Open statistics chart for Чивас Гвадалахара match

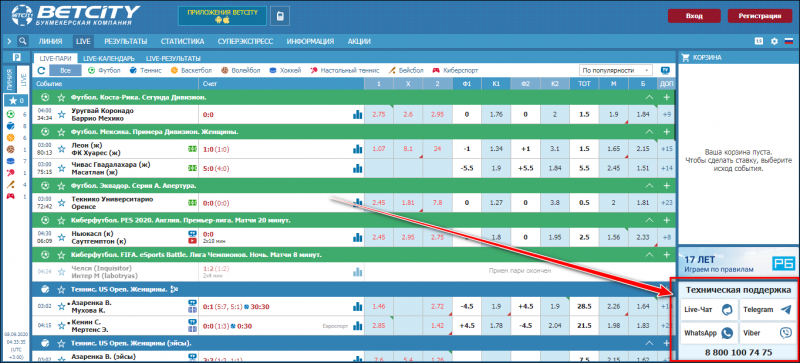(x=357, y=168)
